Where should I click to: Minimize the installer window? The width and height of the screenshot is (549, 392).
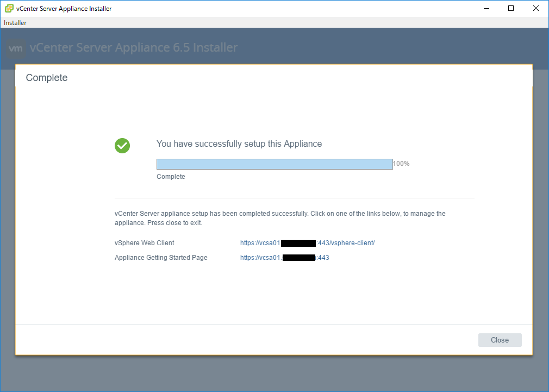click(x=486, y=8)
